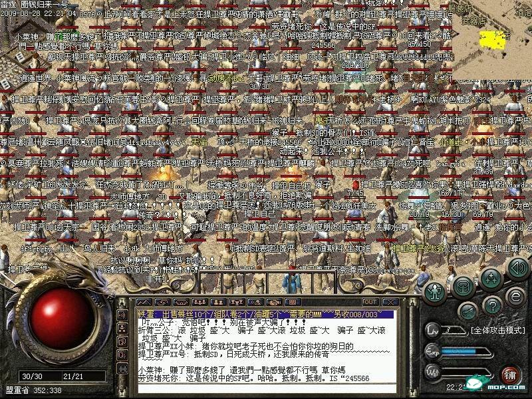Open the wrench settings round button

tap(469, 311)
